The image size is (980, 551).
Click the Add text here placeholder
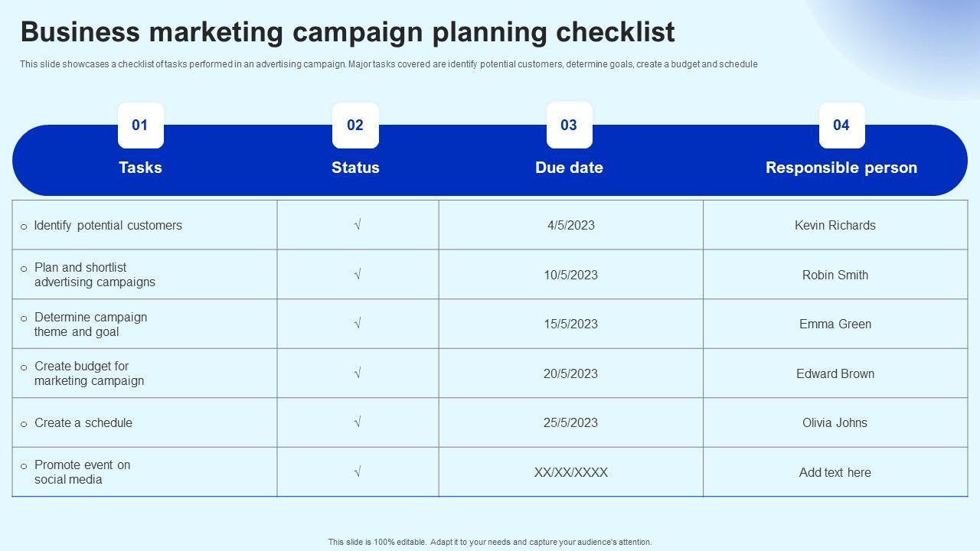[x=835, y=472]
